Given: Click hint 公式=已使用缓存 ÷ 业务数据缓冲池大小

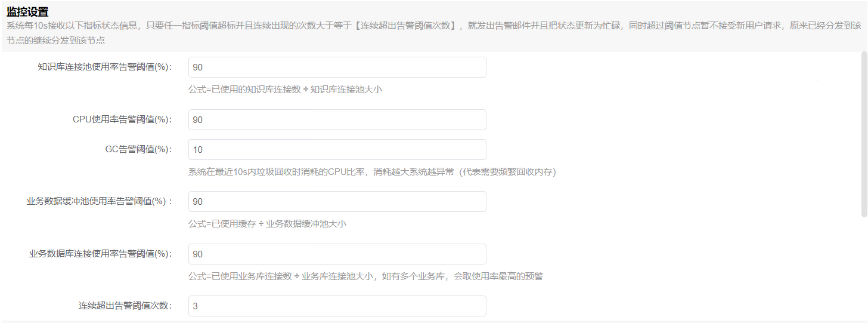Looking at the screenshot, I should pyautogui.click(x=267, y=224).
